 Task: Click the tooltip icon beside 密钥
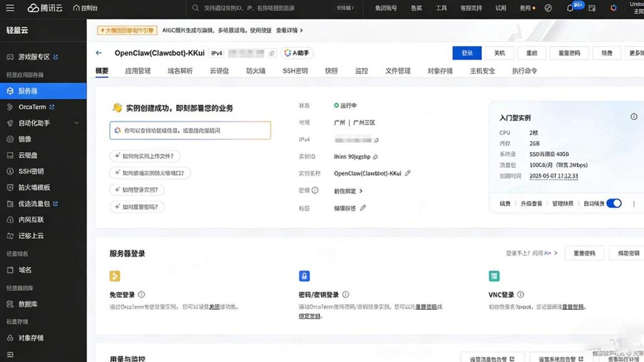(x=314, y=190)
